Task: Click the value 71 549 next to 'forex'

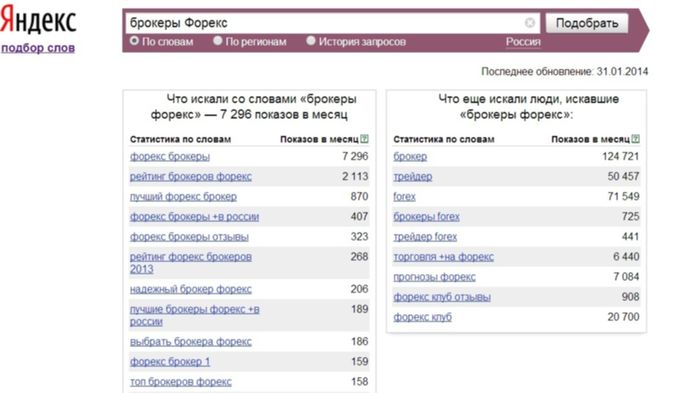Action: coord(623,196)
